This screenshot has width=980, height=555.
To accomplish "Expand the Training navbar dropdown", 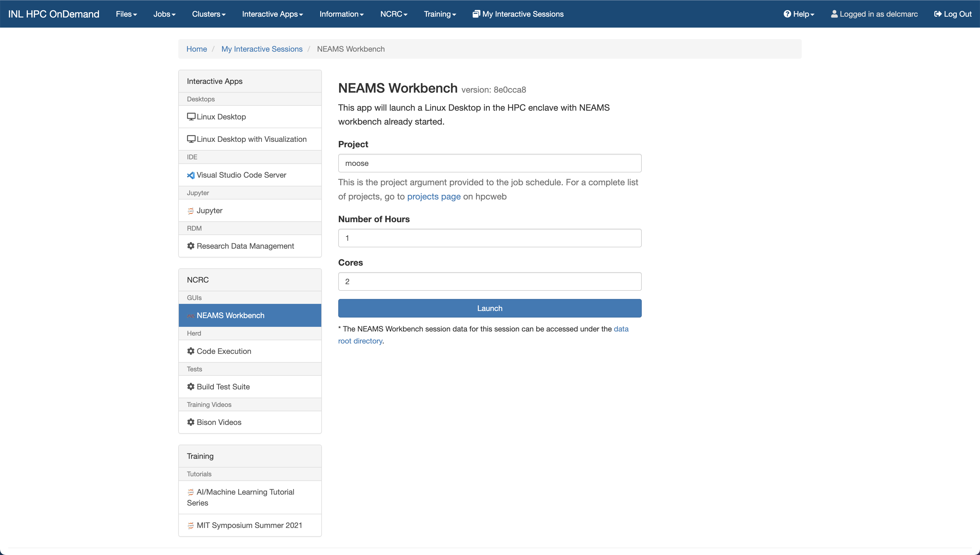I will click(440, 14).
